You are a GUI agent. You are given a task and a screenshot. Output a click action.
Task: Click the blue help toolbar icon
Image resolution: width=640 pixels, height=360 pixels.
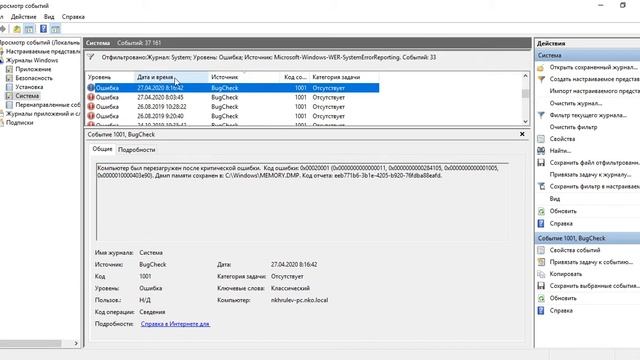tap(43, 29)
